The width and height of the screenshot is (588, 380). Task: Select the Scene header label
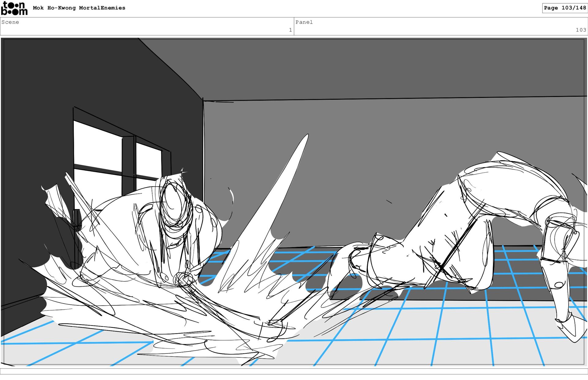(10, 22)
